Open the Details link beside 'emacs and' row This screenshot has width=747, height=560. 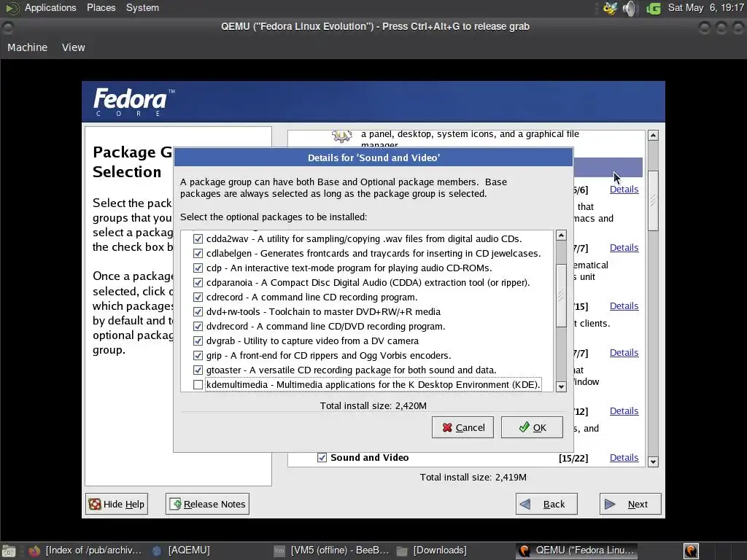(624, 189)
